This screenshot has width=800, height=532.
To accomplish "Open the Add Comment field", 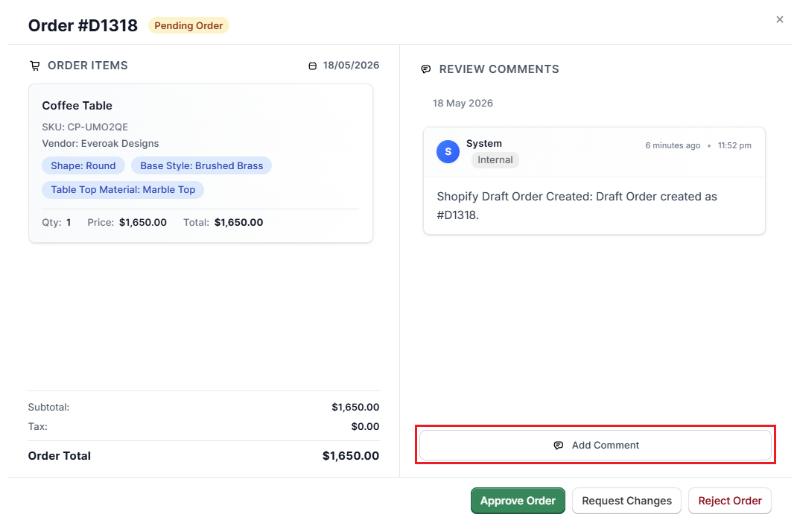I will [595, 446].
